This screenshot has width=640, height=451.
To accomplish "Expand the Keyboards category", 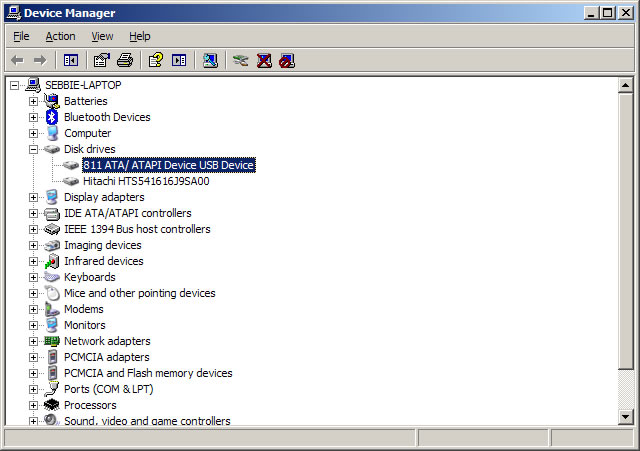I will click(x=33, y=278).
